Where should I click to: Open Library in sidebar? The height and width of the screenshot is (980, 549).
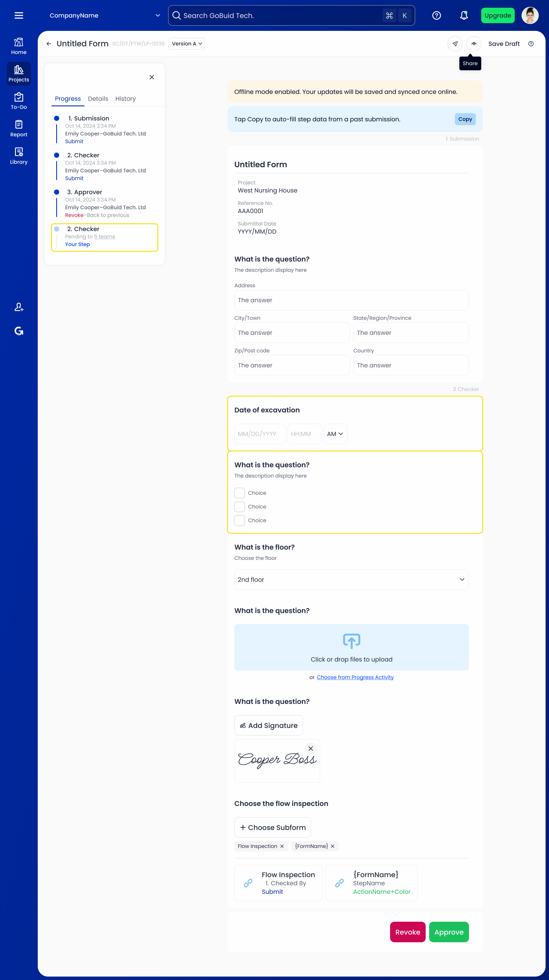tap(19, 156)
